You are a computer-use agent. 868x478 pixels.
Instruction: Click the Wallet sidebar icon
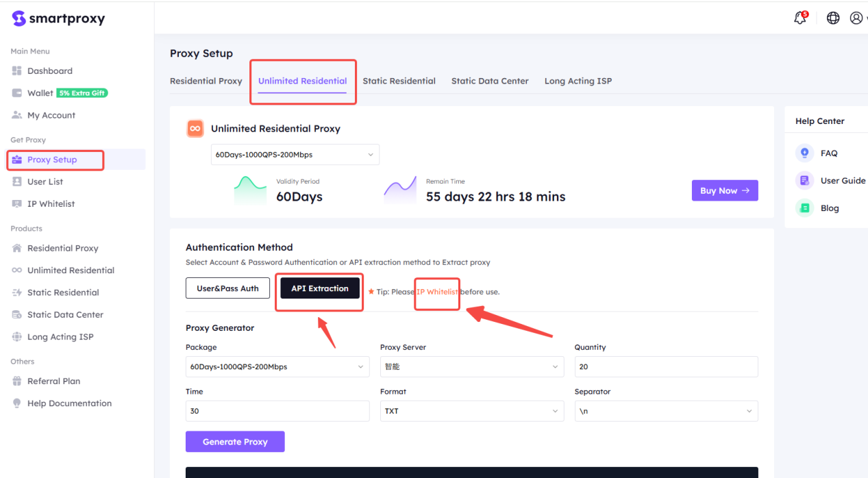point(17,92)
